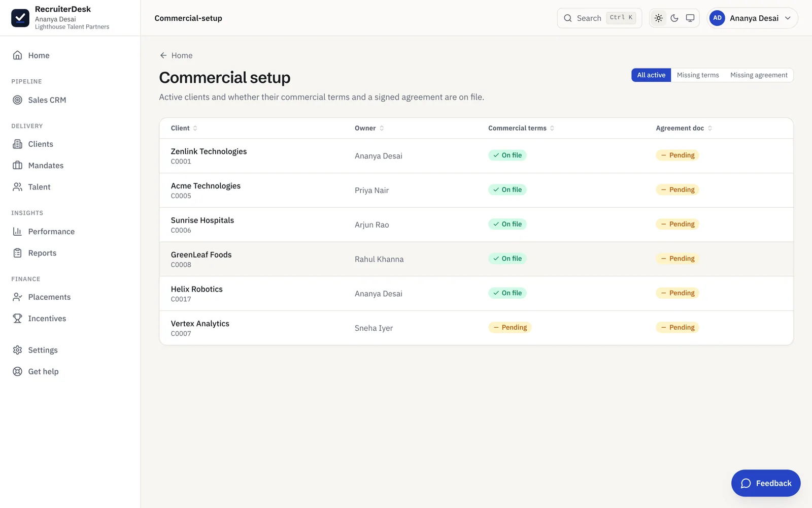The image size is (812, 508).
Task: Switch to dark theme moon toggle
Action: coord(674,18)
